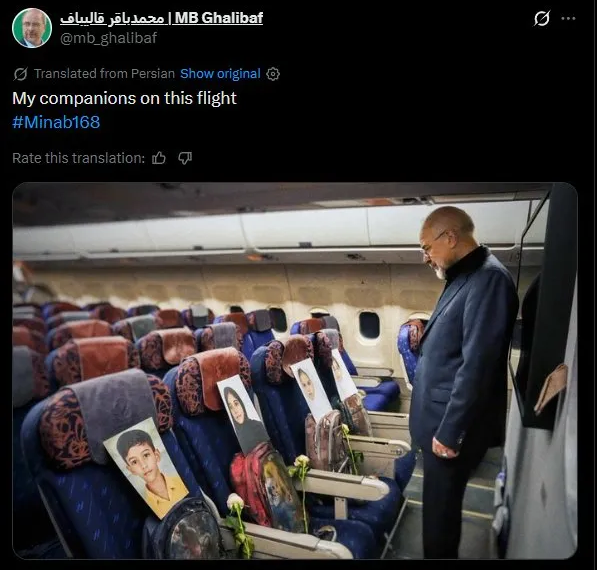Click the boy's portrait in the photo
597x570 pixels.
146,468
